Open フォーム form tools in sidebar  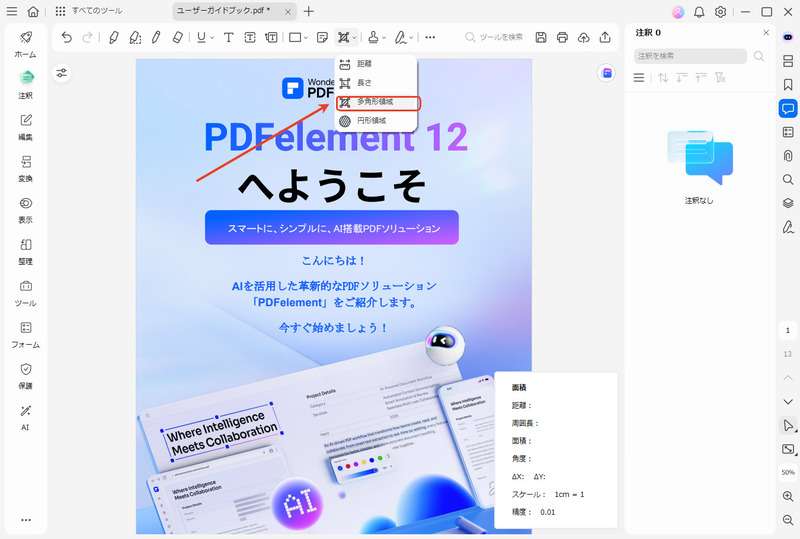(x=26, y=335)
